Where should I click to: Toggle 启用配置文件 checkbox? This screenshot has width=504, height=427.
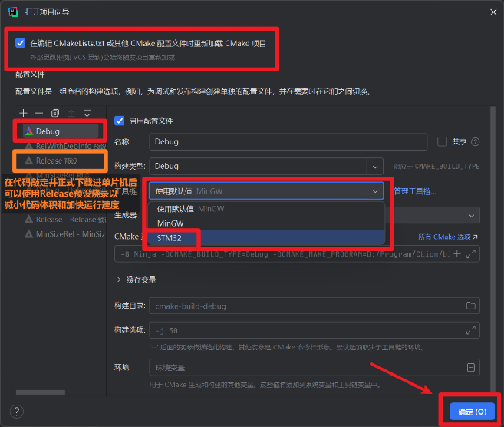point(119,121)
